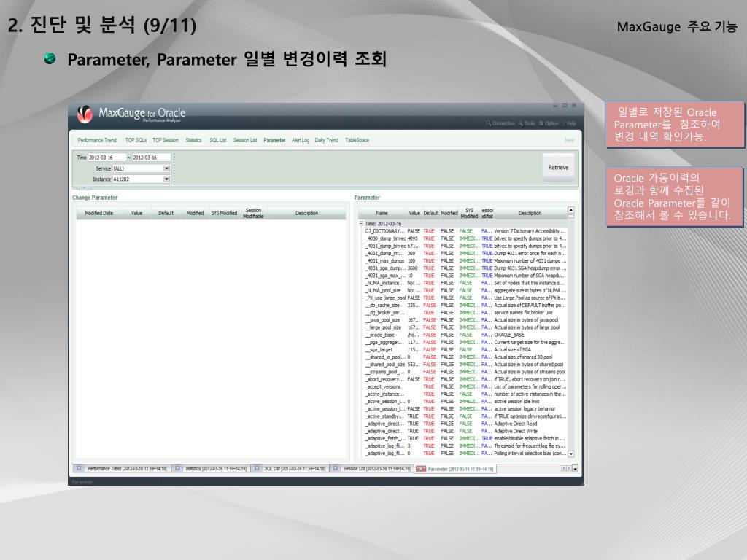This screenshot has height=560, width=747.
Task: Open the Service dropdown
Action: (166, 168)
